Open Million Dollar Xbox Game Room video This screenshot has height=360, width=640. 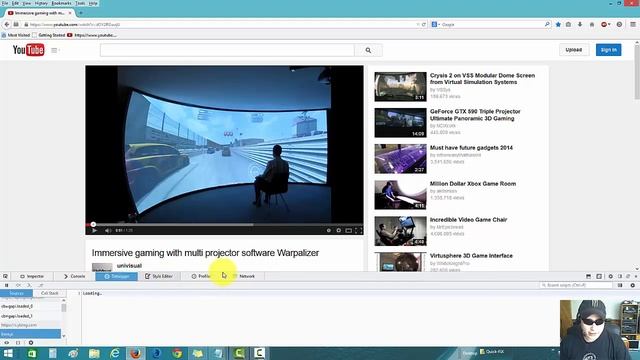[x=473, y=184]
